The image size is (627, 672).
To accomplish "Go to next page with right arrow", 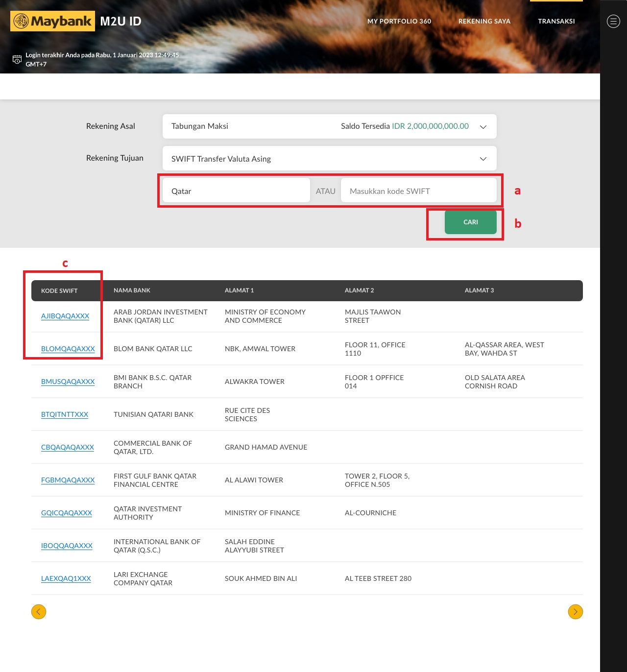I will (x=575, y=612).
